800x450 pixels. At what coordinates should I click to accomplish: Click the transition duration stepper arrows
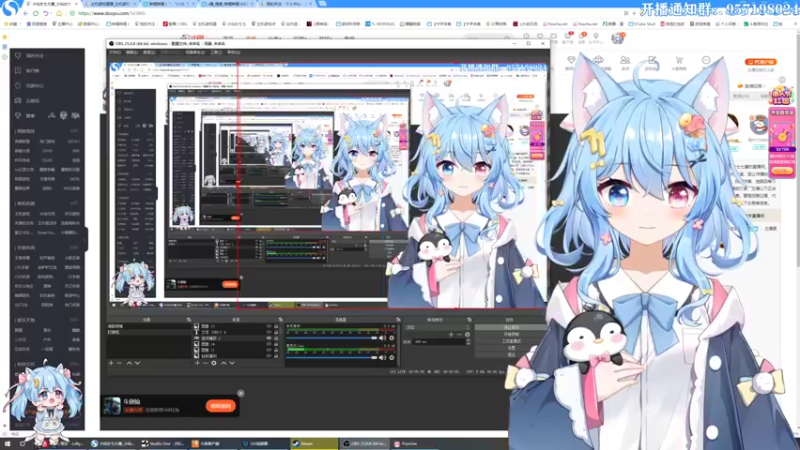click(x=468, y=342)
